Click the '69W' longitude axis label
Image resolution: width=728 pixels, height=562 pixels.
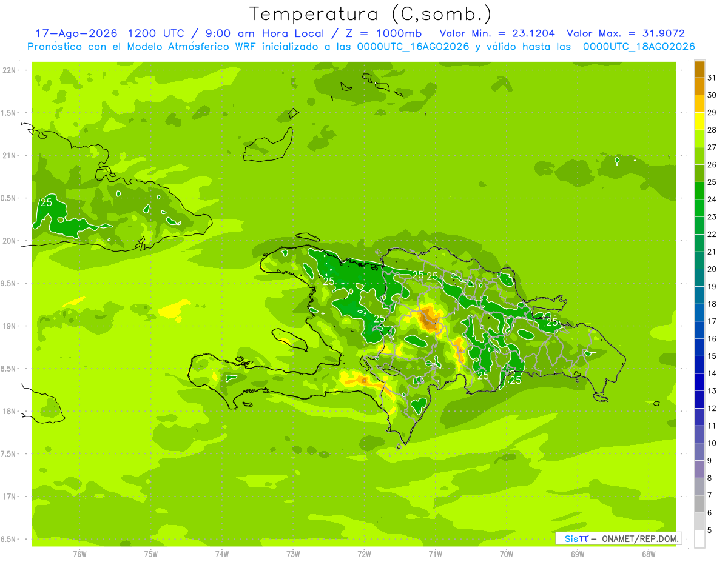click(578, 555)
